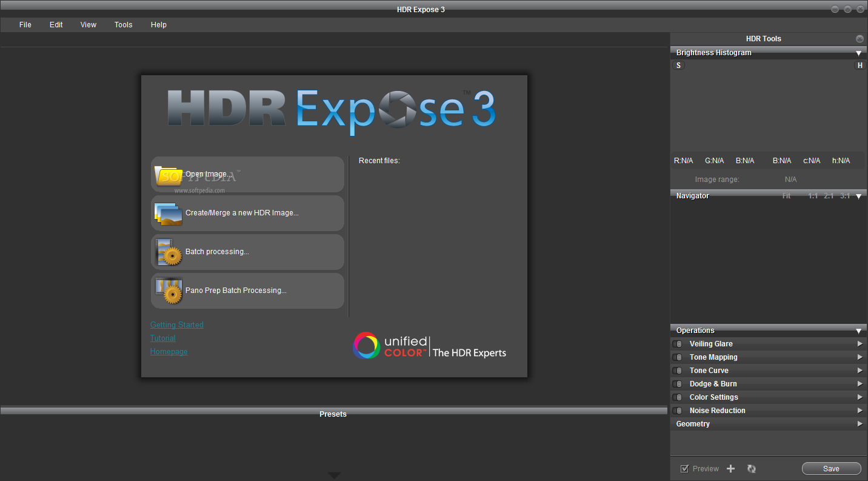Click the H button in Brightness Histogram
The width and height of the screenshot is (868, 481).
(x=860, y=66)
